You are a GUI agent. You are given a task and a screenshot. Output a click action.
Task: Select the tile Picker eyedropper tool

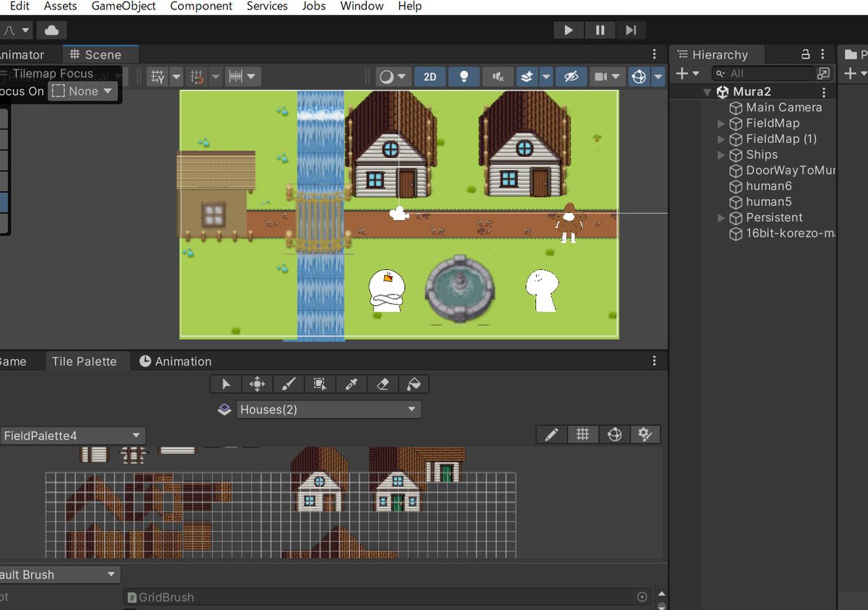coord(351,384)
